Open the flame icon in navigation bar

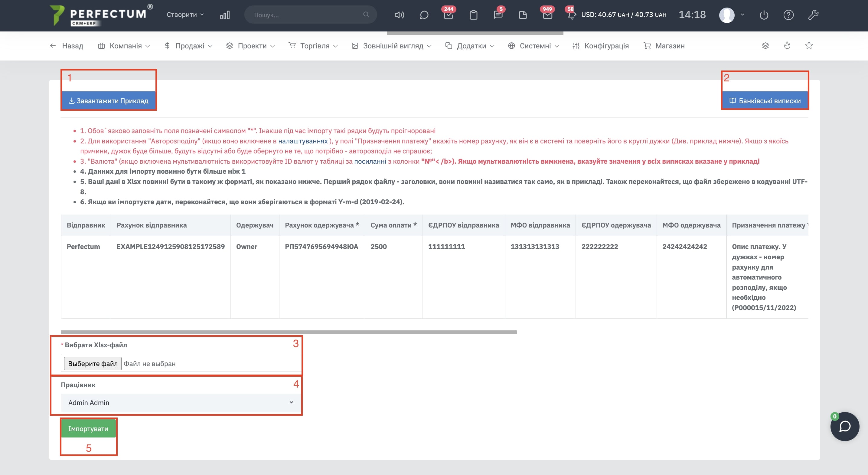787,45
